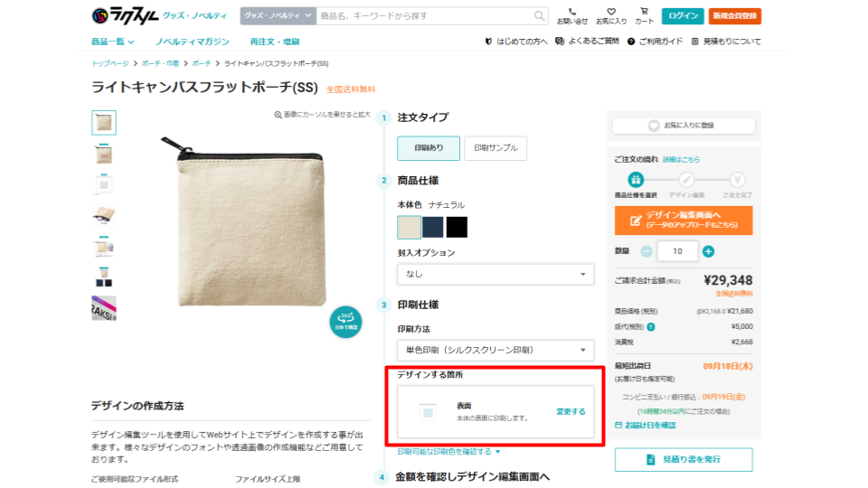Increase quantity with plus icon

(708, 251)
